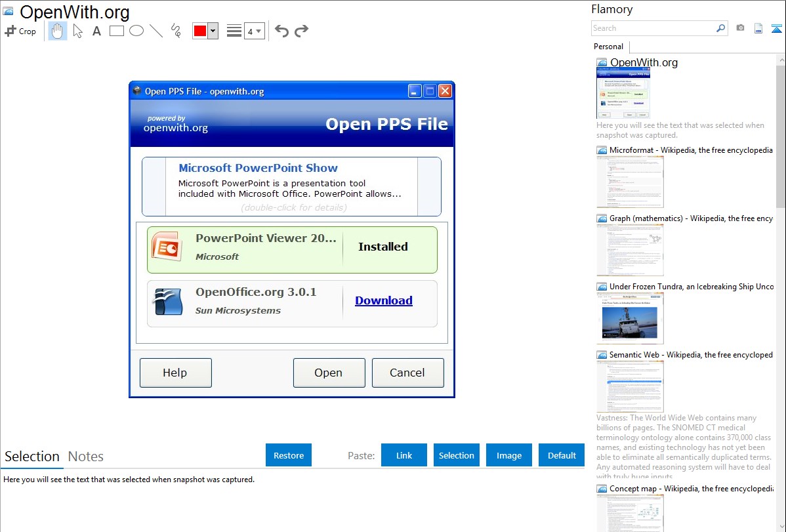Open the Personal tab
Screen dimensions: 786x532
click(608, 47)
